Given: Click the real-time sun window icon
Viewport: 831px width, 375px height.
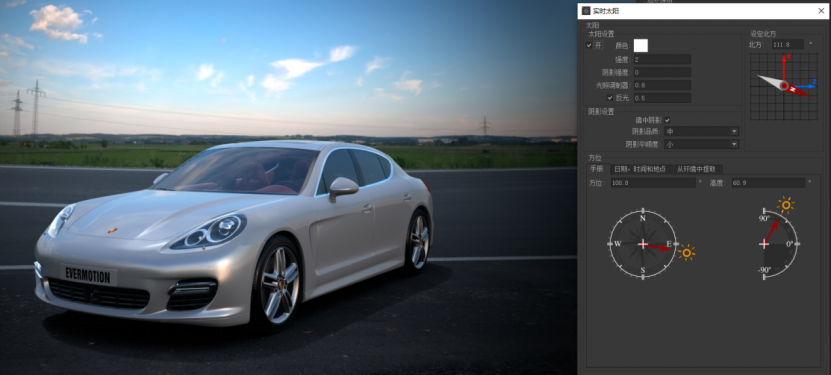Looking at the screenshot, I should [586, 11].
